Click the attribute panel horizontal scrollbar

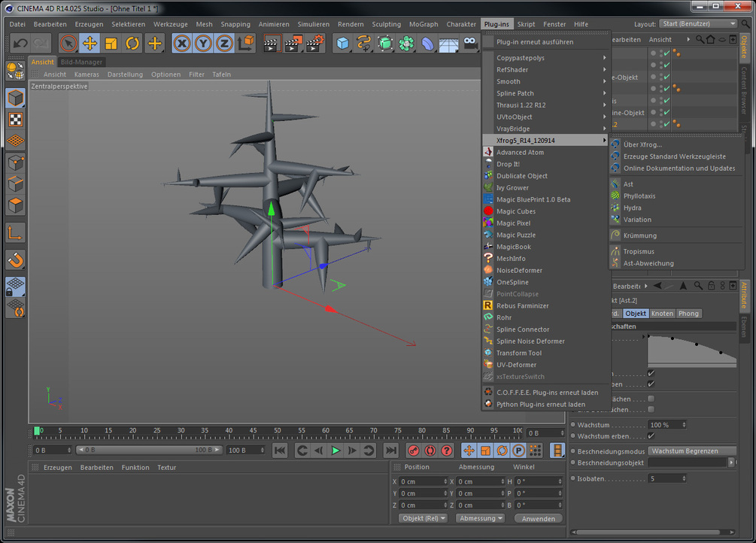[649, 532]
